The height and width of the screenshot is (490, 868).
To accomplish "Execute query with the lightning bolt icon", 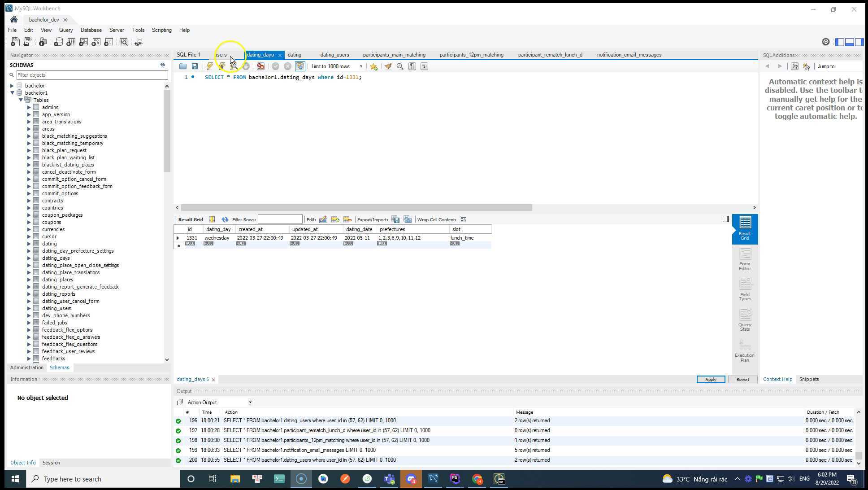I will (209, 66).
